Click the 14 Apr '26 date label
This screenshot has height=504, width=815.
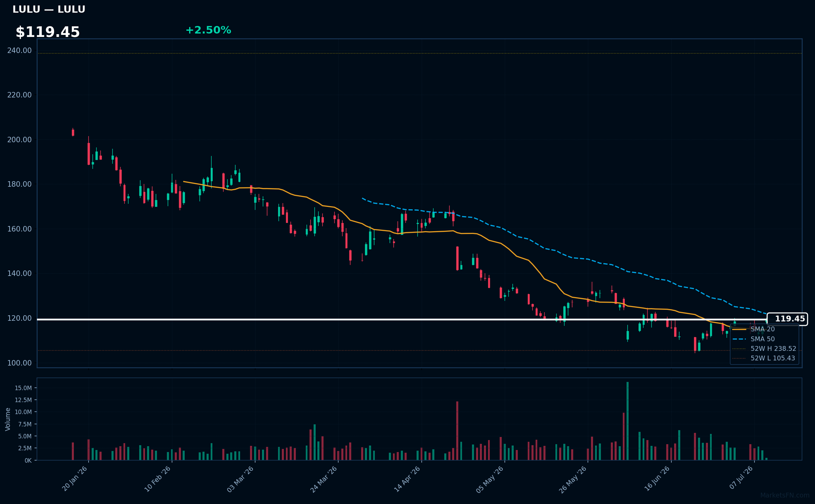point(407,479)
